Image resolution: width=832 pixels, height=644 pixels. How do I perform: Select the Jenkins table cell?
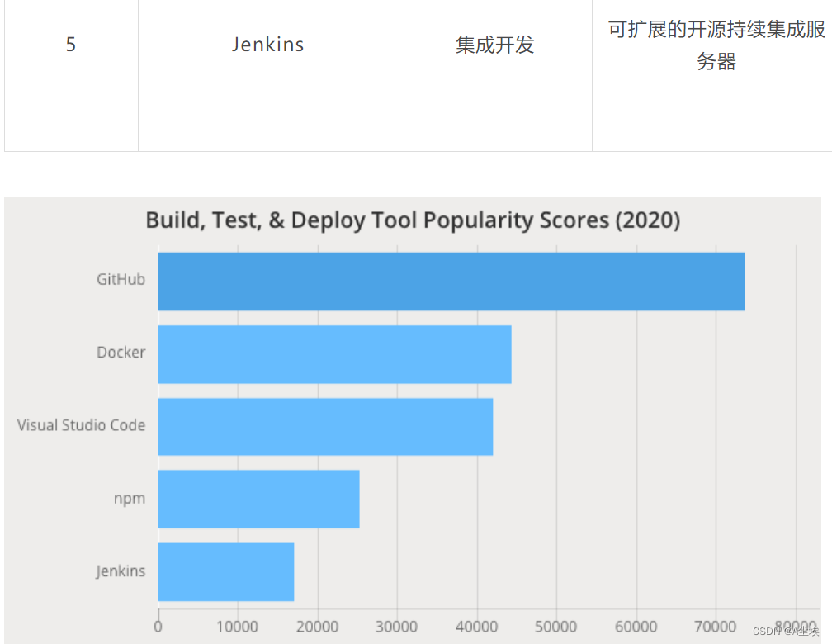(x=268, y=75)
